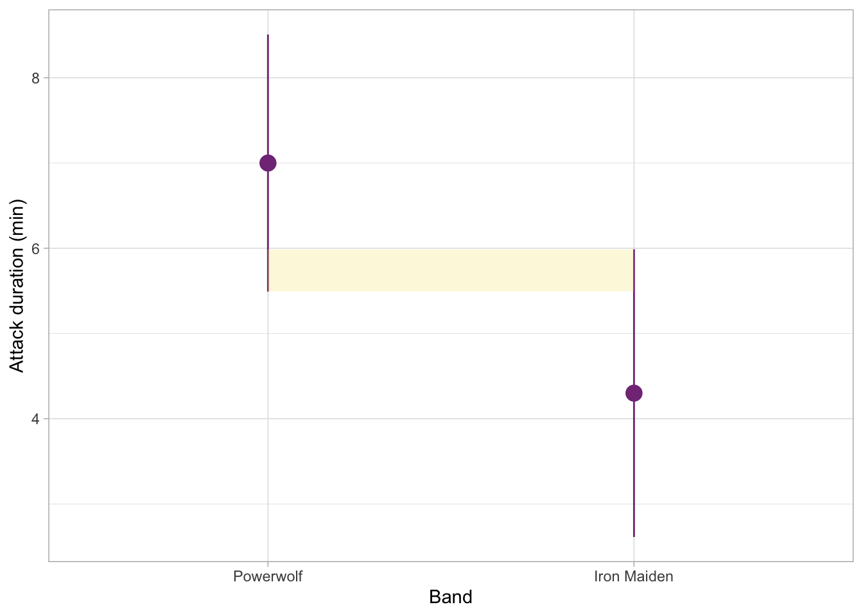Click the y-axis tick label 6

36,248
